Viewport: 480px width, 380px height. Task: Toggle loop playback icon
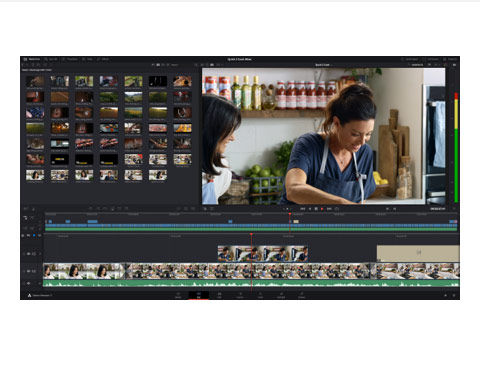coord(337,209)
